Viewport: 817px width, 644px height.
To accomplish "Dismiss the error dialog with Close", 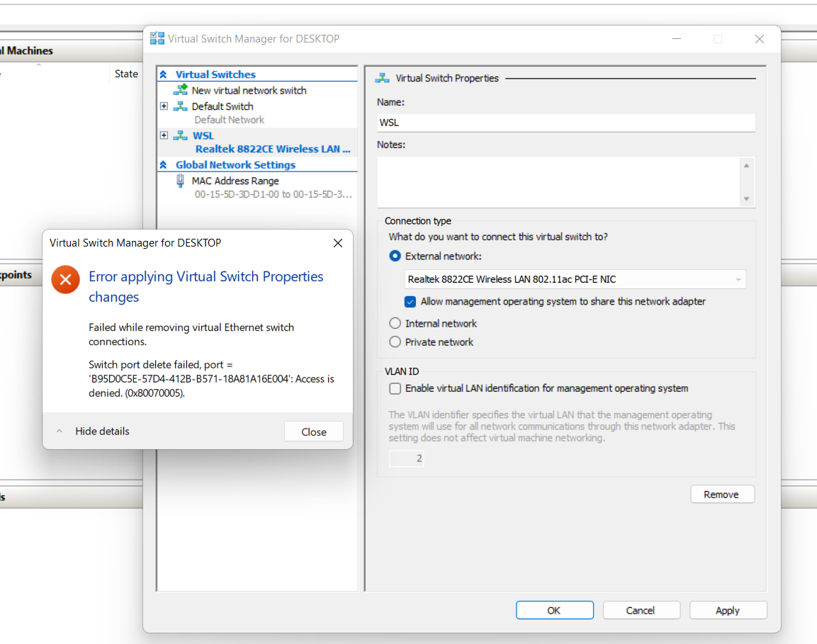I will pos(313,431).
